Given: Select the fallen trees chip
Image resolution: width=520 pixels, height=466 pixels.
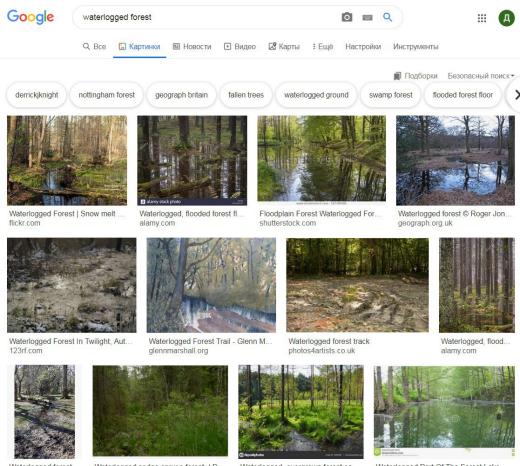Looking at the screenshot, I should pos(246,95).
